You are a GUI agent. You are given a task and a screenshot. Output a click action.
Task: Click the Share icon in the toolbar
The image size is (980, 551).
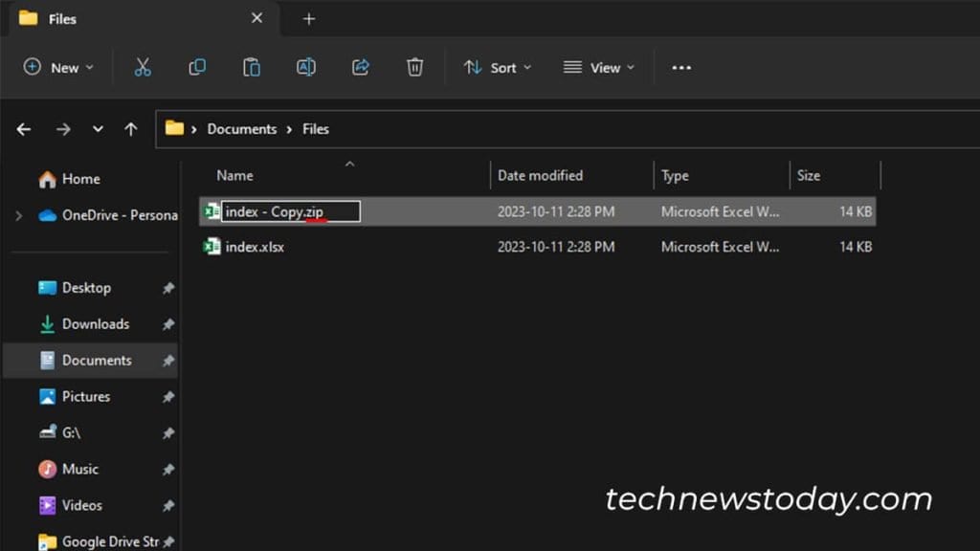click(x=360, y=67)
